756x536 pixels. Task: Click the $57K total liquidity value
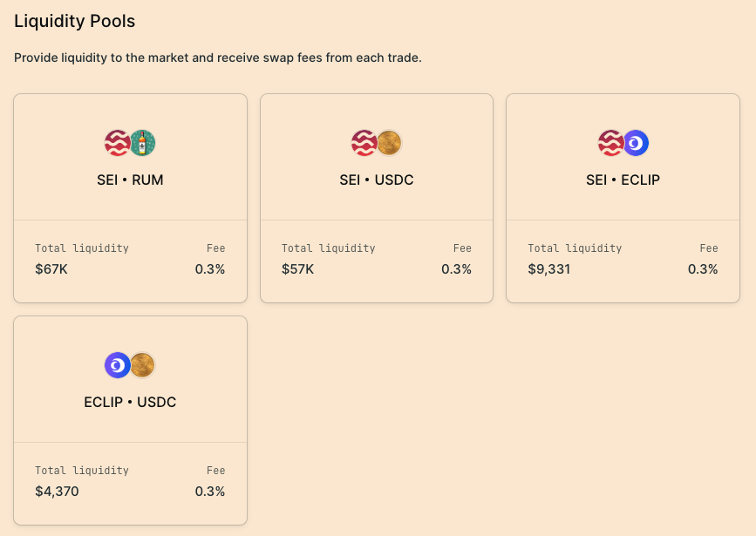(x=297, y=269)
